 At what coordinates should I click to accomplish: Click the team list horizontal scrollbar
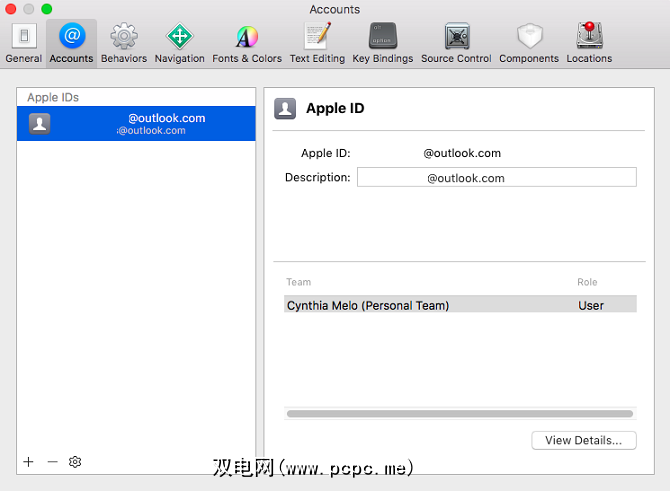(x=460, y=414)
